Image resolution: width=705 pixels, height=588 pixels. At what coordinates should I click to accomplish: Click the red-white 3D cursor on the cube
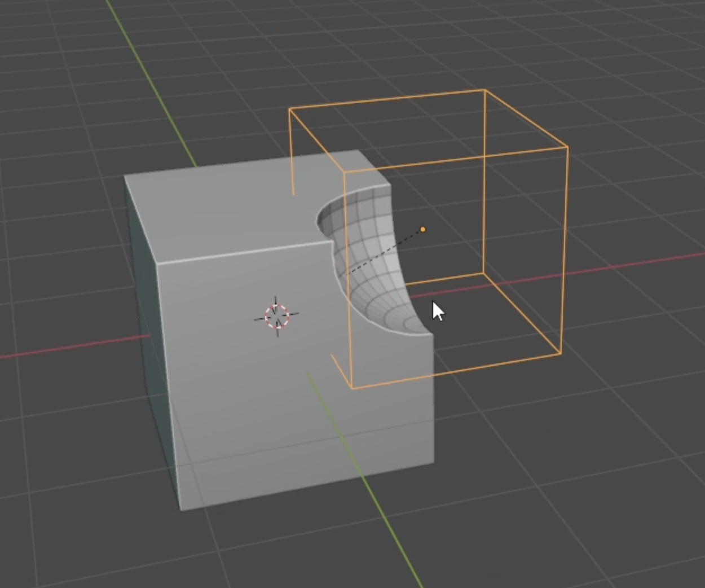276,316
